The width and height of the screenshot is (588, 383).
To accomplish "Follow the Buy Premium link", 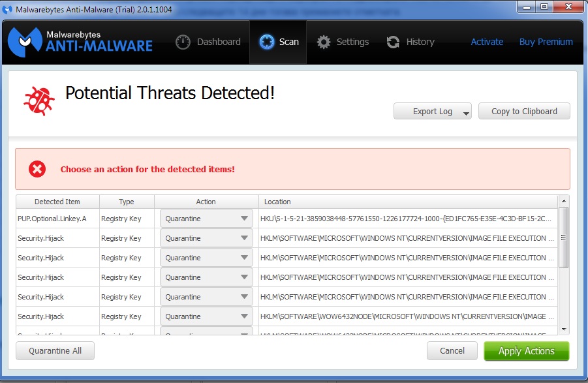I will (x=546, y=42).
